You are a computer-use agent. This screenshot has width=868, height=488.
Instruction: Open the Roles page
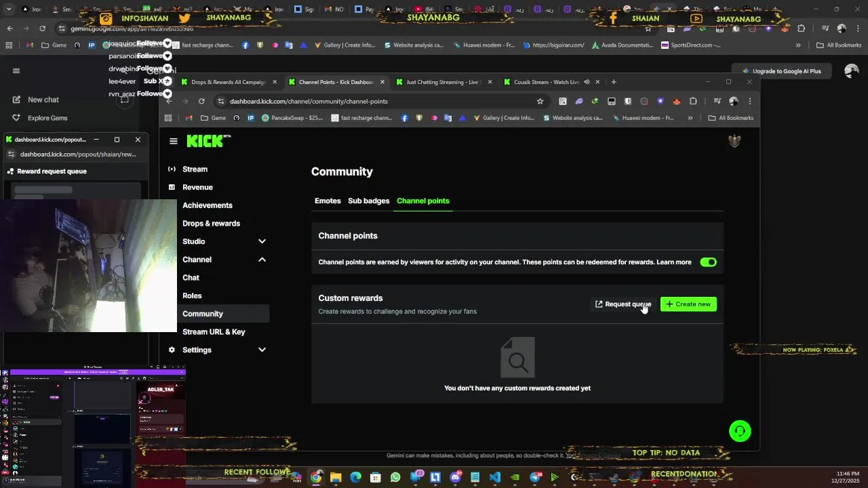tap(192, 296)
